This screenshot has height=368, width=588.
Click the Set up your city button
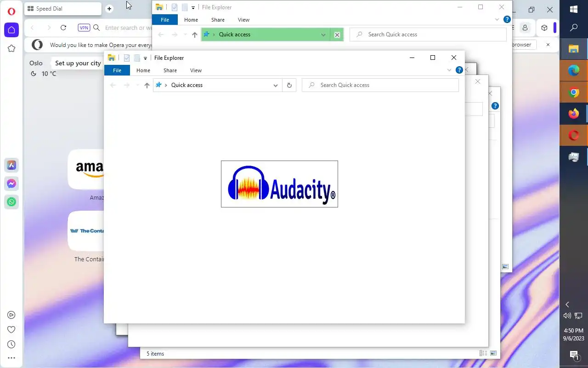pos(78,63)
